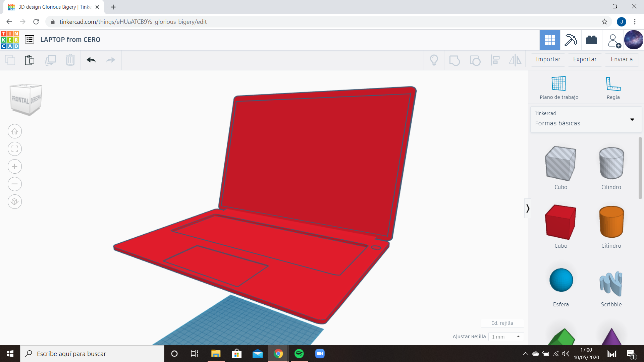Zoom out with the minus button
Screen dimensions: 644x362
click(15, 184)
